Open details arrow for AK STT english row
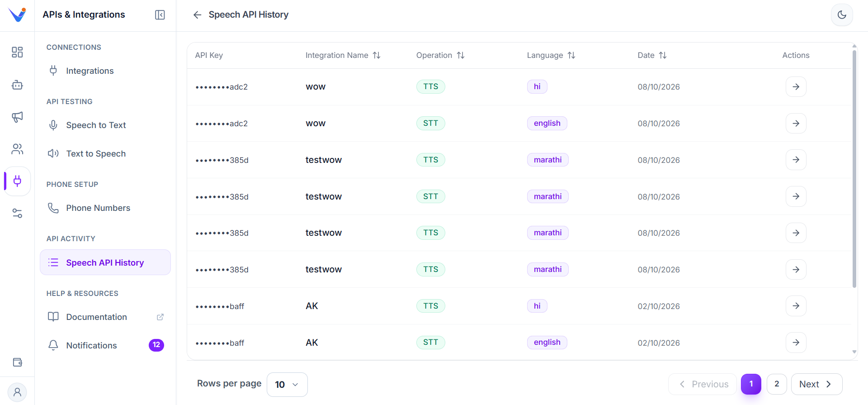This screenshot has height=405, width=868. pyautogui.click(x=796, y=343)
